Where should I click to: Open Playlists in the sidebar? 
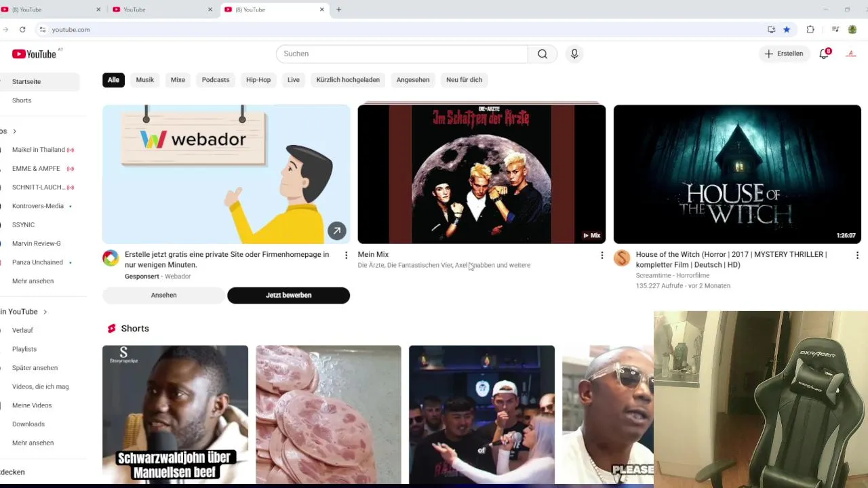tap(39, 349)
